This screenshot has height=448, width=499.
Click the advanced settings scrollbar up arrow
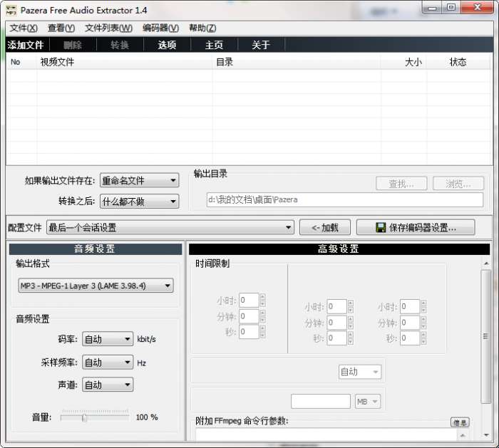(x=486, y=264)
